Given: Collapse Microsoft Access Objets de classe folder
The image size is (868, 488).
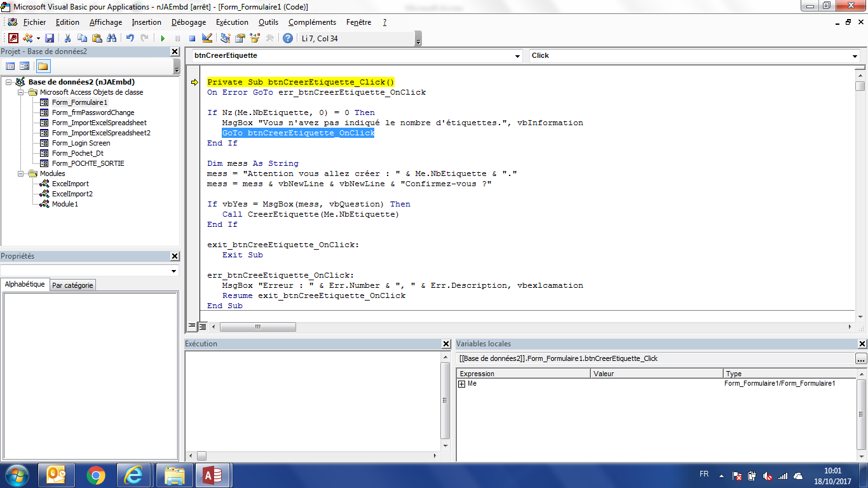Looking at the screenshot, I should [x=21, y=92].
